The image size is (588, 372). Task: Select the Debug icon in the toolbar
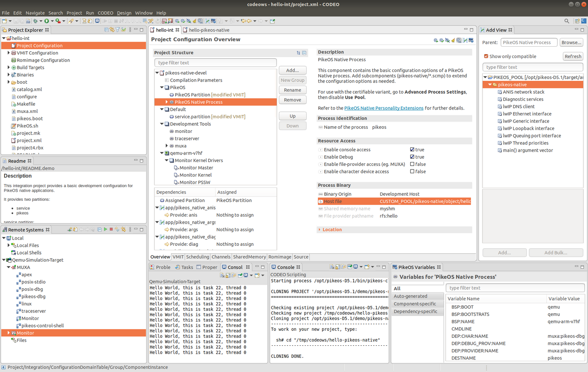(x=35, y=20)
